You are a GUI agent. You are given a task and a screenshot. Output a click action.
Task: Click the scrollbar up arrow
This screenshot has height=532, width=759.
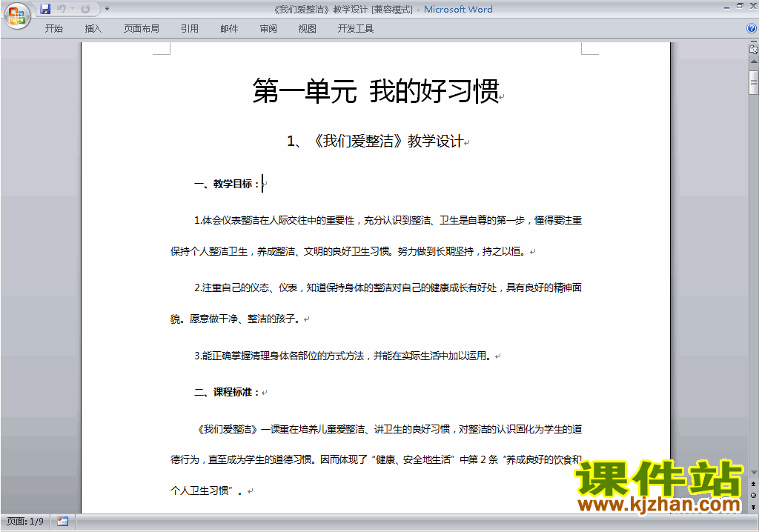[754, 61]
